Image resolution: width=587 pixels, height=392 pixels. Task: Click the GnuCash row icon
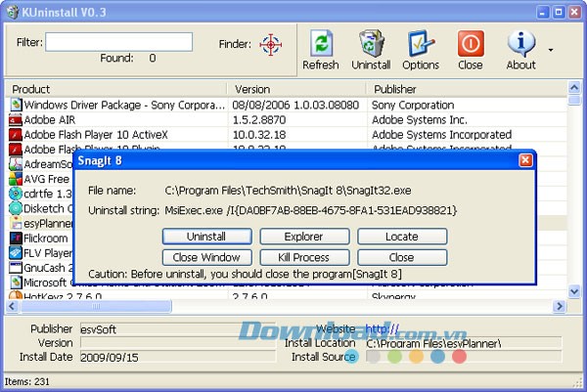click(16, 268)
